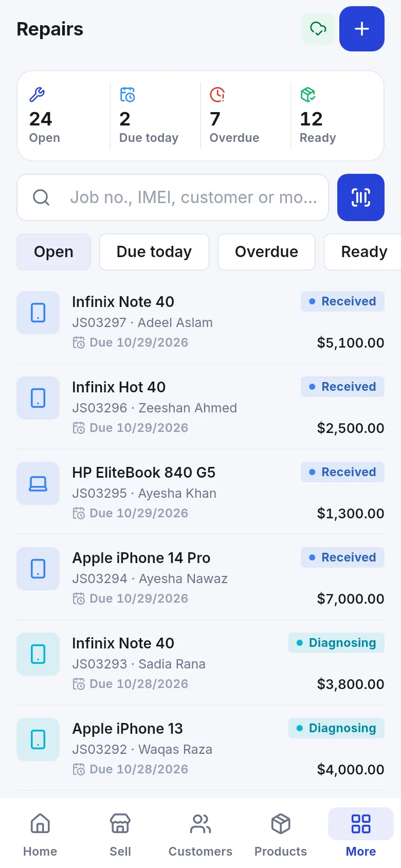Screen dimensions: 401x868
Task: Click JS03292 · Waqas Raza text
Action: [142, 749]
